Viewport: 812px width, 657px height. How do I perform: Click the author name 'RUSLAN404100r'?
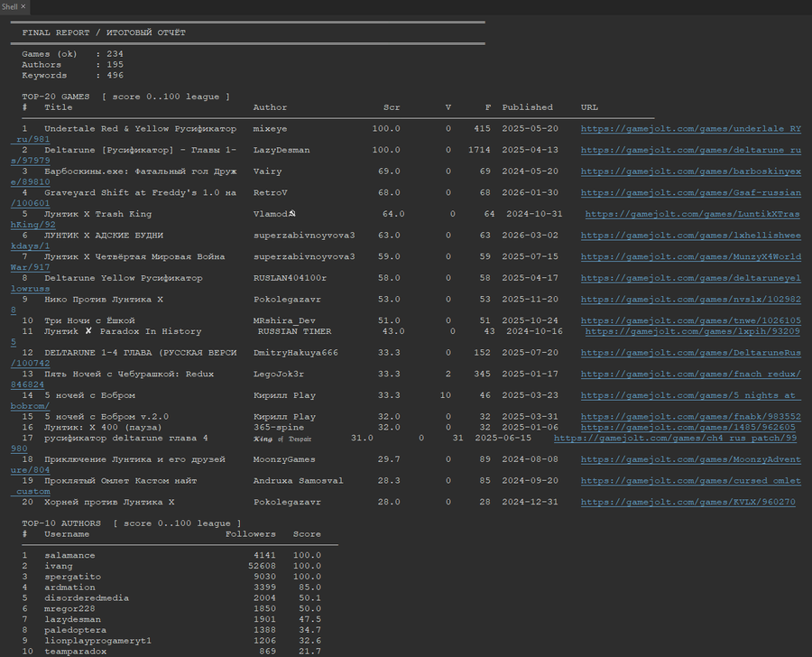pos(290,278)
